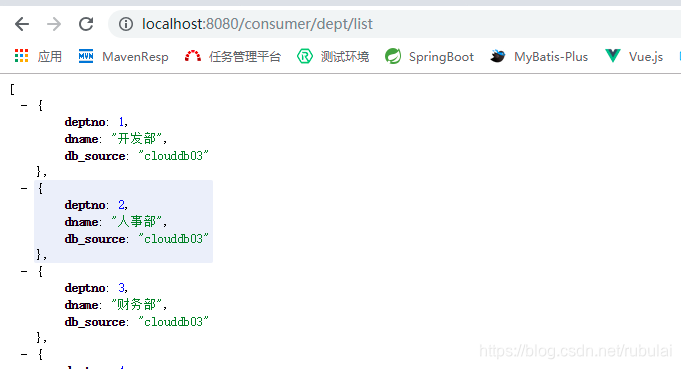Open the 应用 bookmark label
The width and height of the screenshot is (681, 369).
coord(50,57)
